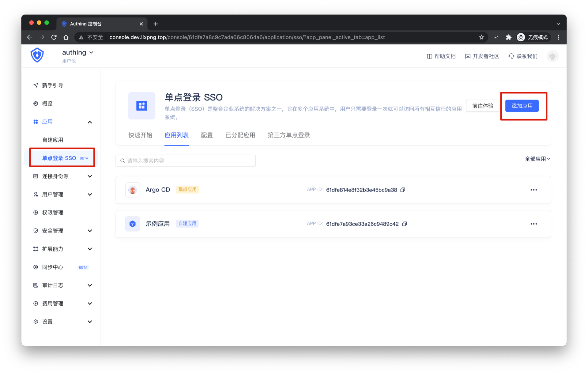This screenshot has width=588, height=374.
Task: Click the 添加应用 button
Action: coord(522,106)
